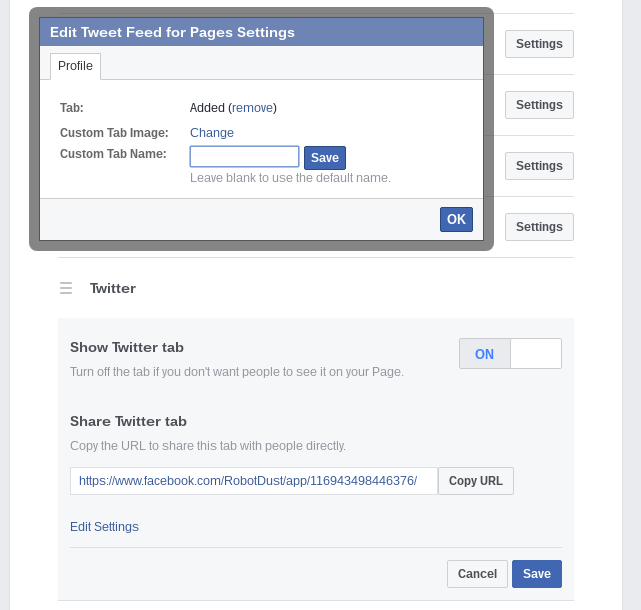Click Cancel in the Twitter section
Image resolution: width=641 pixels, height=610 pixels.
pos(477,574)
